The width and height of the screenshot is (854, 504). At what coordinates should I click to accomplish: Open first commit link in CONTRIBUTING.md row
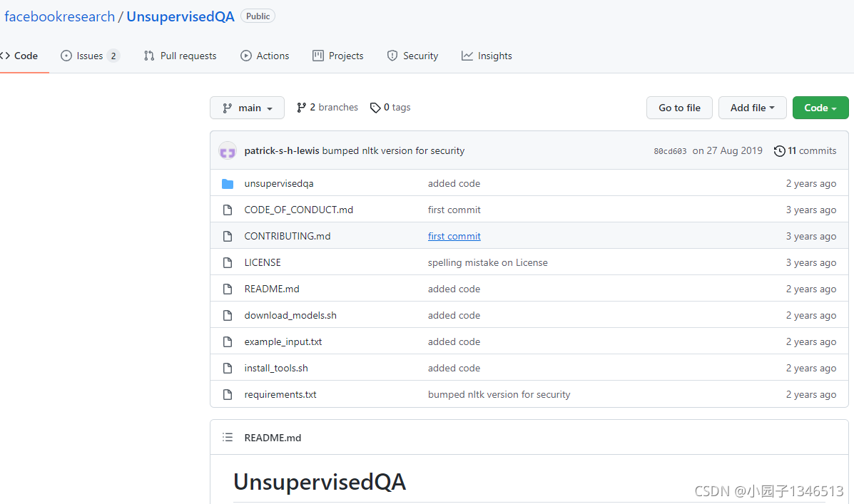tap(454, 236)
